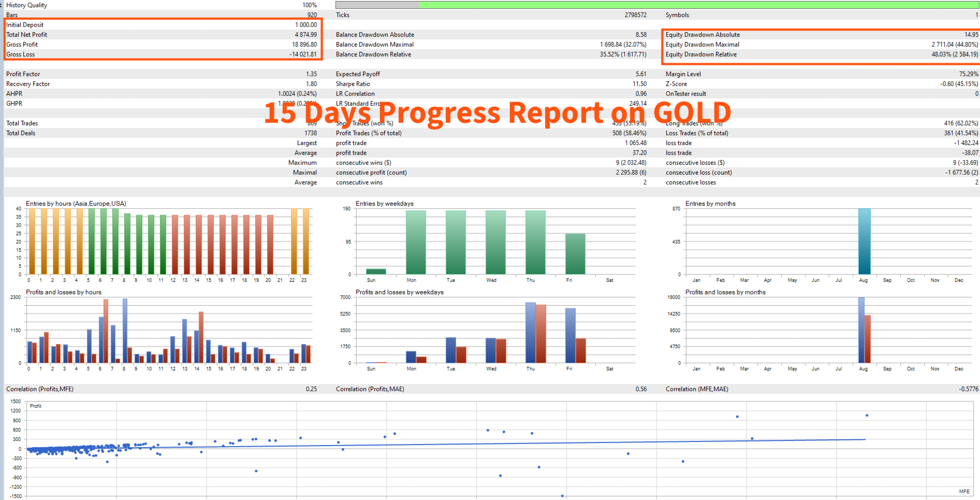This screenshot has height=500, width=980.
Task: Click the Correlation (Profits,MAE) value "0.56"
Action: (641, 389)
